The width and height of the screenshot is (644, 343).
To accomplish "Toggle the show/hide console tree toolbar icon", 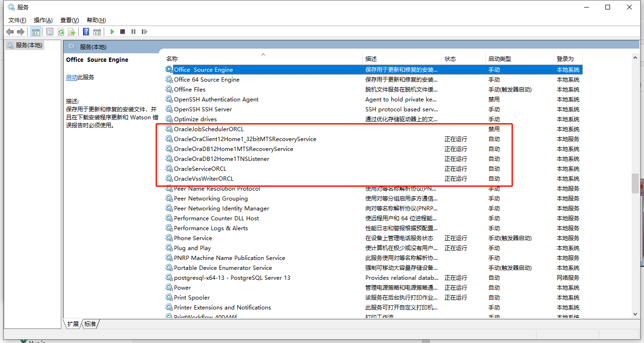I will [35, 32].
